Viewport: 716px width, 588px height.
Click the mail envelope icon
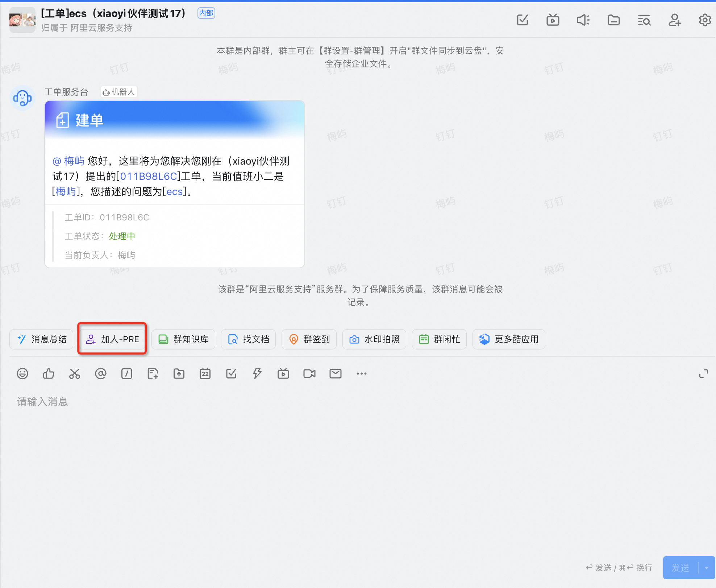pyautogui.click(x=336, y=373)
